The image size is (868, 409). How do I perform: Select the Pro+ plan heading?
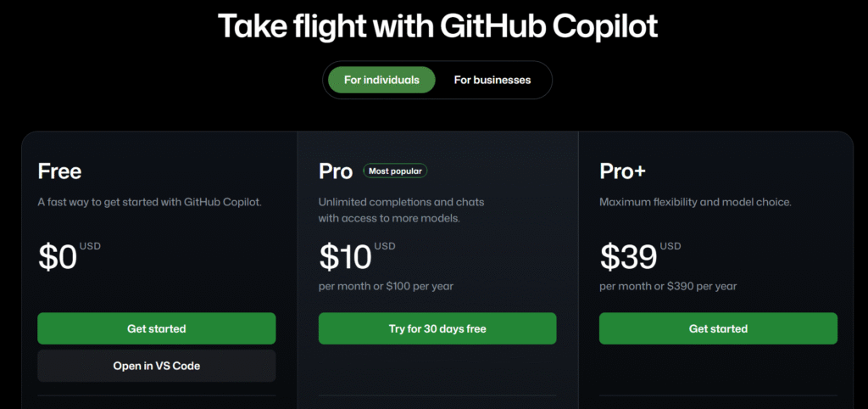622,171
